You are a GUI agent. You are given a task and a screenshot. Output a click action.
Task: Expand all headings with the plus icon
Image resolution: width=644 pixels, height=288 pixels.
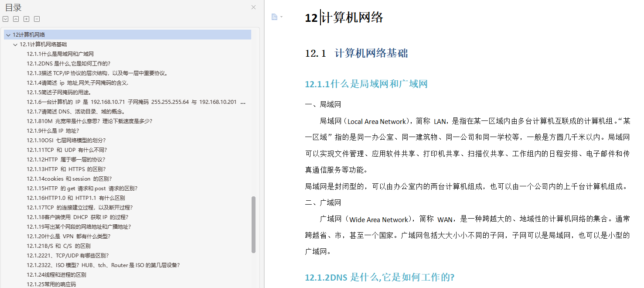[x=26, y=19]
